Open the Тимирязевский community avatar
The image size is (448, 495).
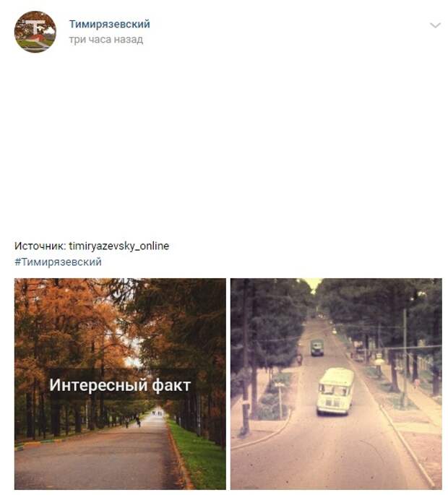35,32
